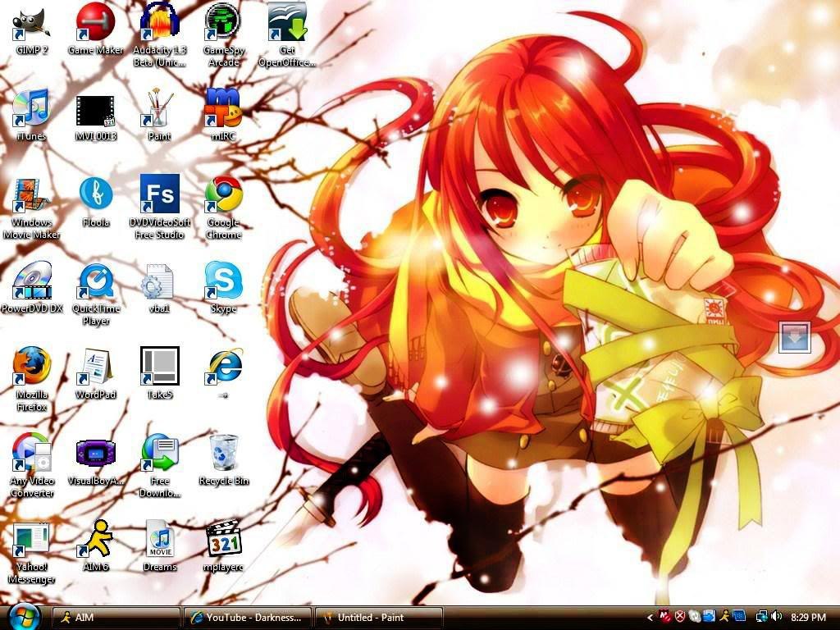Image resolution: width=840 pixels, height=630 pixels.
Task: Select the Audacity 1.3 Beta shortcut
Action: click(x=160, y=35)
